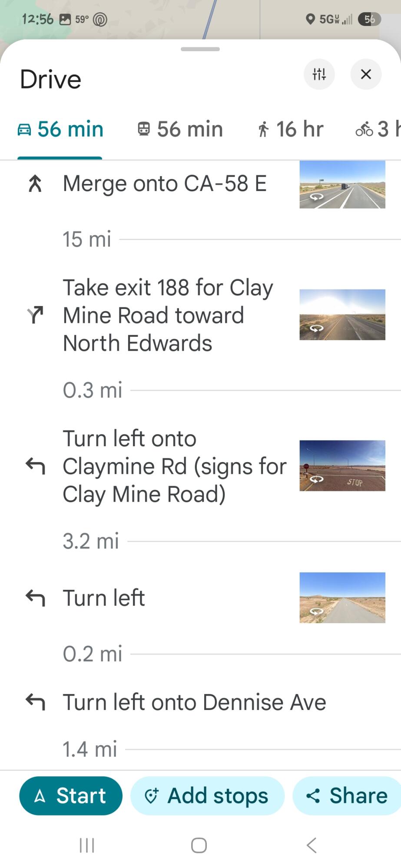Select the driving 56 min tab
The height and width of the screenshot is (868, 401).
[x=60, y=129]
